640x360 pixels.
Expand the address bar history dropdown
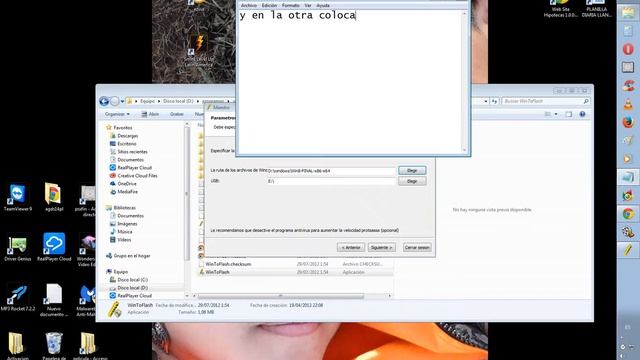(x=486, y=101)
